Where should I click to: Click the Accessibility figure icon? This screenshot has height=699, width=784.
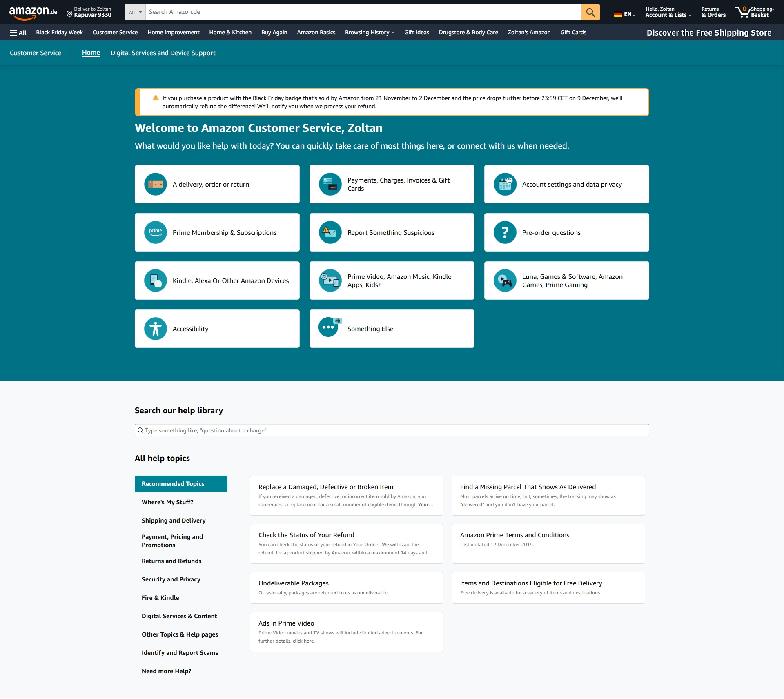[x=156, y=329]
